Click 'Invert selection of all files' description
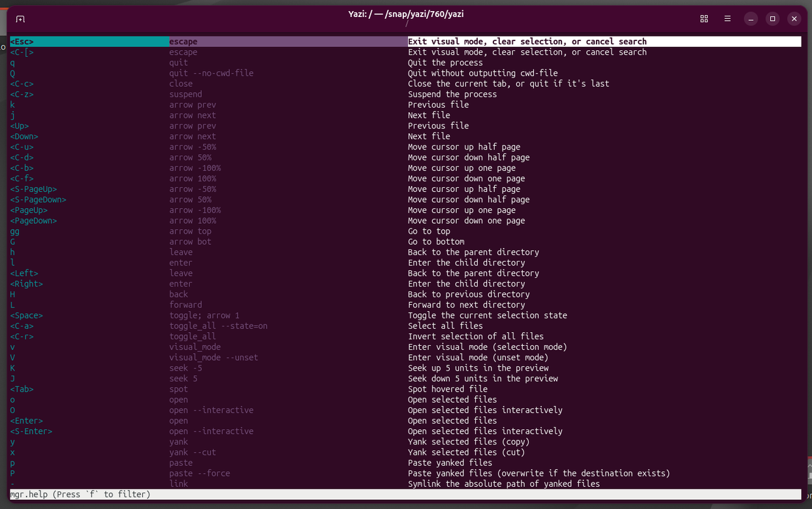This screenshot has height=509, width=812. point(476,337)
